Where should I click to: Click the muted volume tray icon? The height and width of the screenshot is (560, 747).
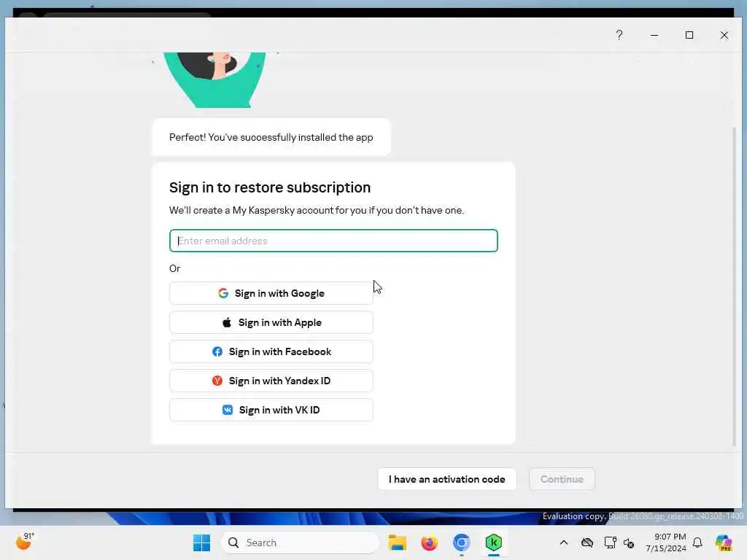629,542
